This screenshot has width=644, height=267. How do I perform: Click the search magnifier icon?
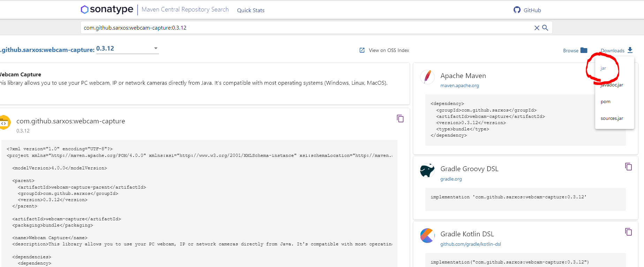click(x=545, y=28)
